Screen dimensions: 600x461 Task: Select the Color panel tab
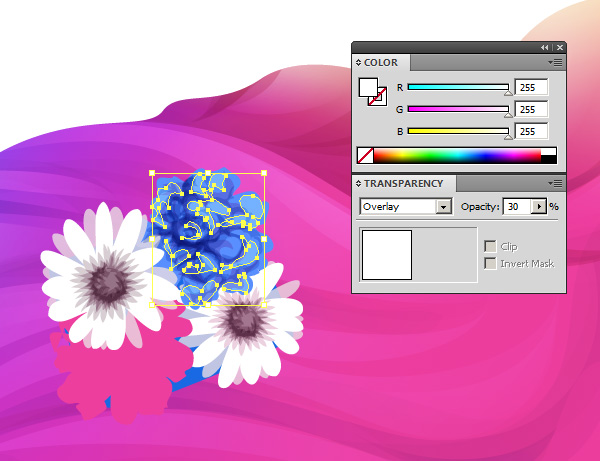click(380, 63)
